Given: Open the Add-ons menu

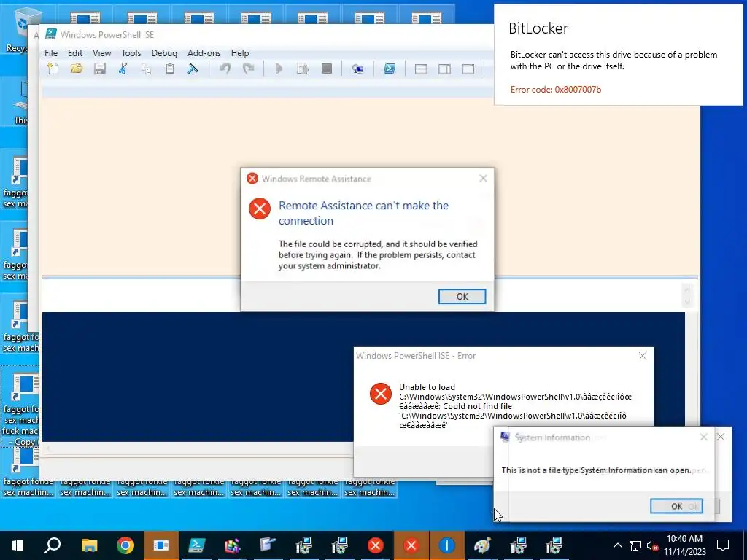Looking at the screenshot, I should point(204,52).
